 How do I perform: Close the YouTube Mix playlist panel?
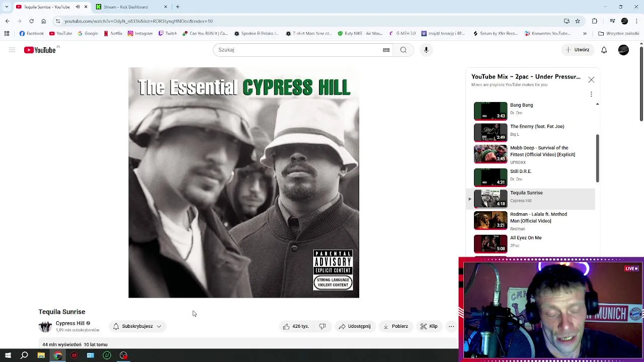[x=591, y=80]
